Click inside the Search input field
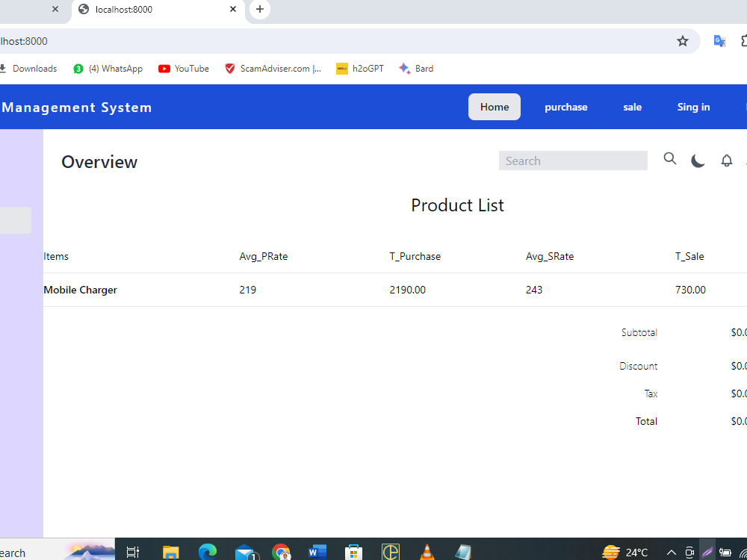Screen dimensions: 747x560 coord(573,160)
